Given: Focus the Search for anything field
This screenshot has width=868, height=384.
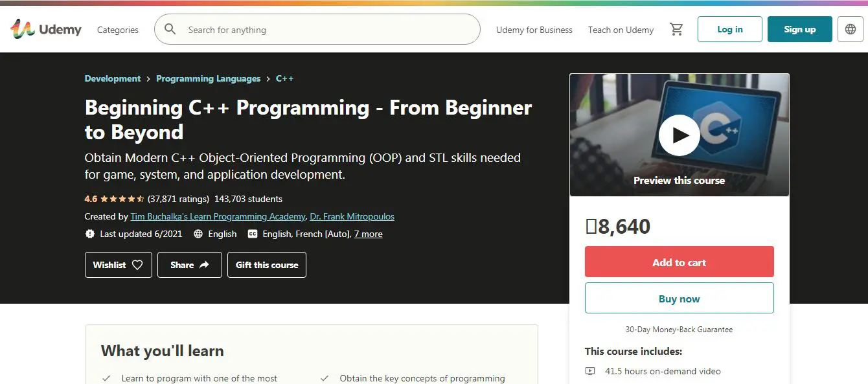Looking at the screenshot, I should pos(324,30).
